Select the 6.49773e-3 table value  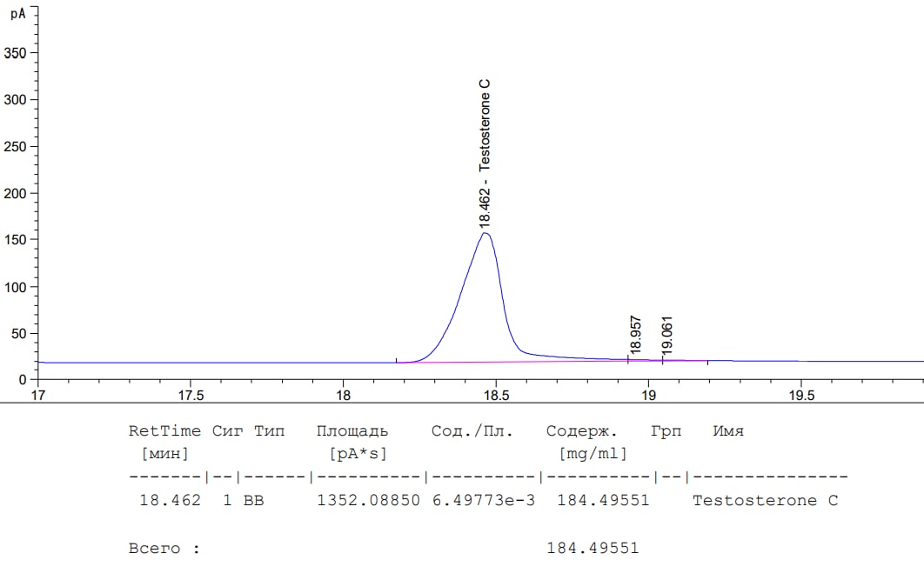coord(483,501)
